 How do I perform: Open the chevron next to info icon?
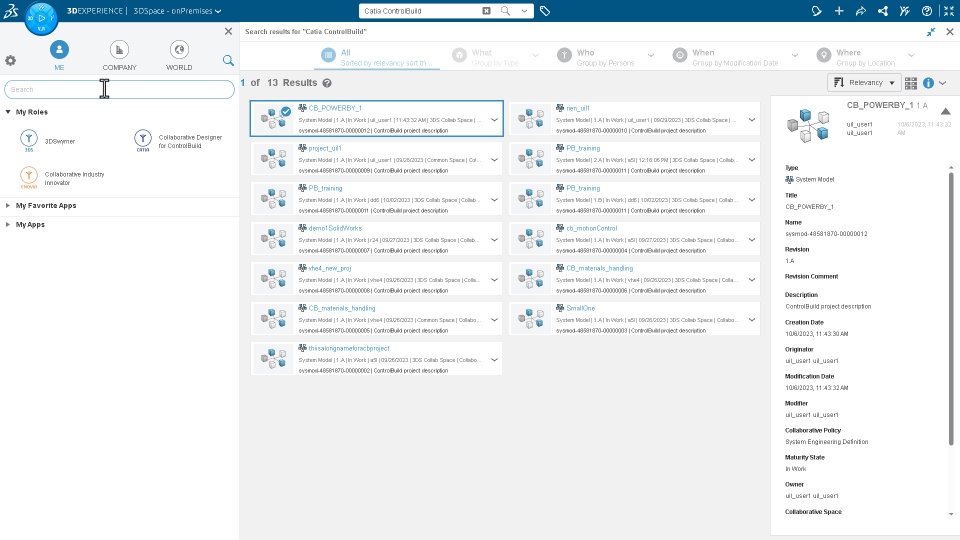pyautogui.click(x=943, y=83)
